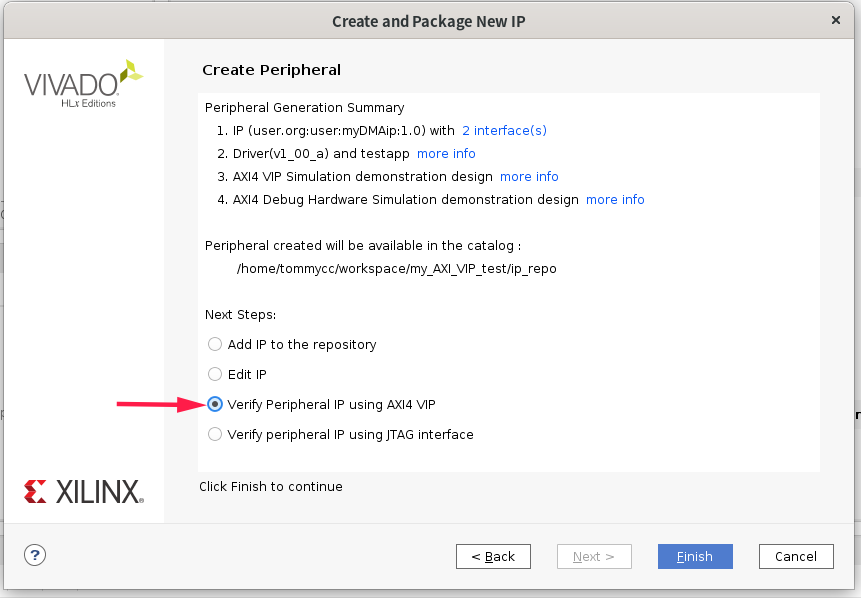Click the Xilinx logo
Screen dimensions: 861x598
[83, 491]
